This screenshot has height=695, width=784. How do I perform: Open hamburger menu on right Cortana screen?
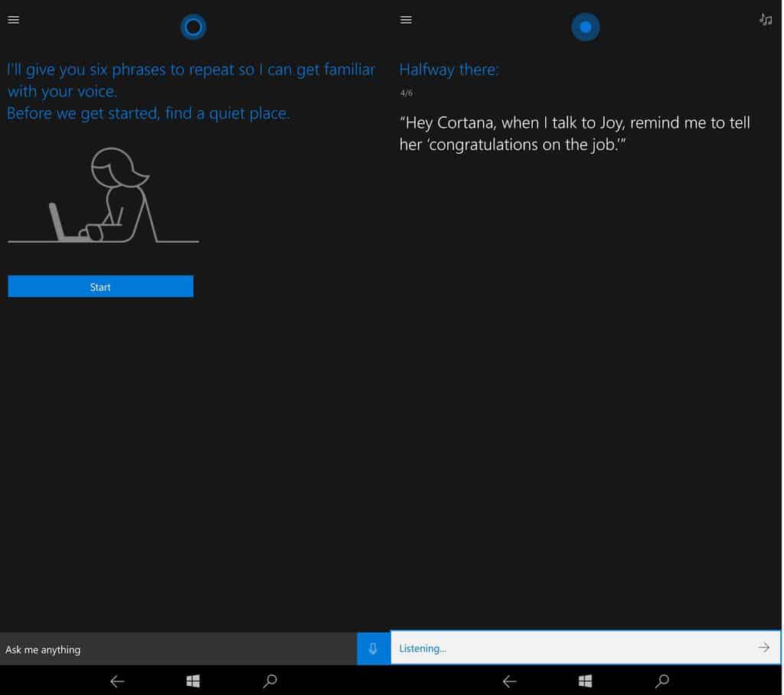[406, 19]
